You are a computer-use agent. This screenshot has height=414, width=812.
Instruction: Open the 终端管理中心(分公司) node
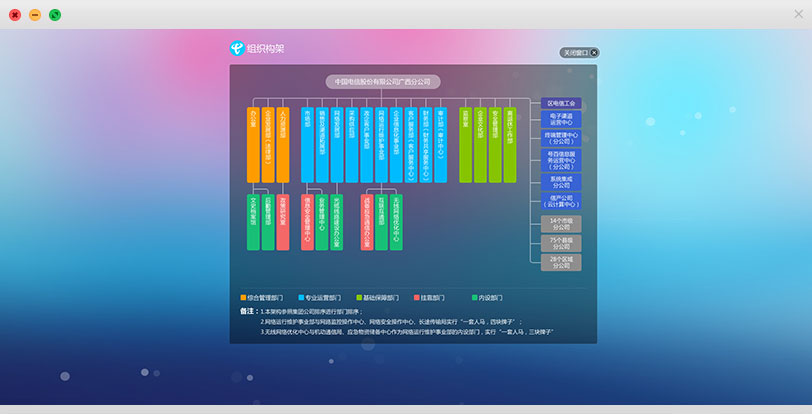561,138
